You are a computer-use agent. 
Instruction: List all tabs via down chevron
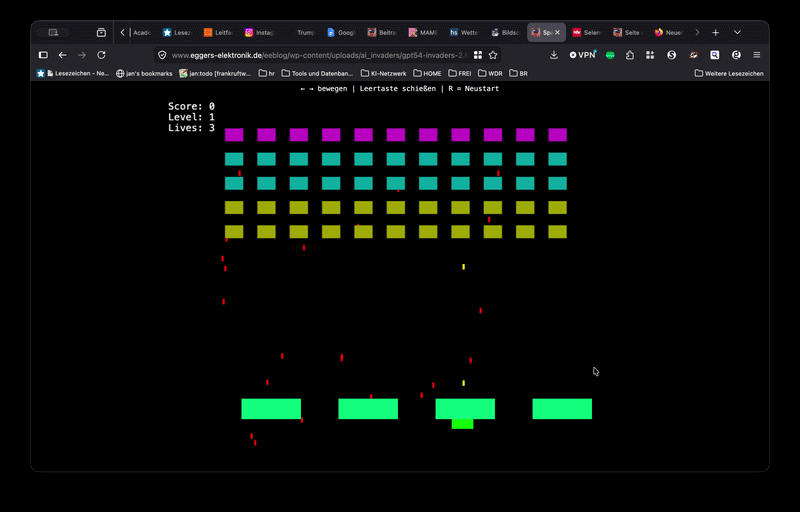coord(737,33)
